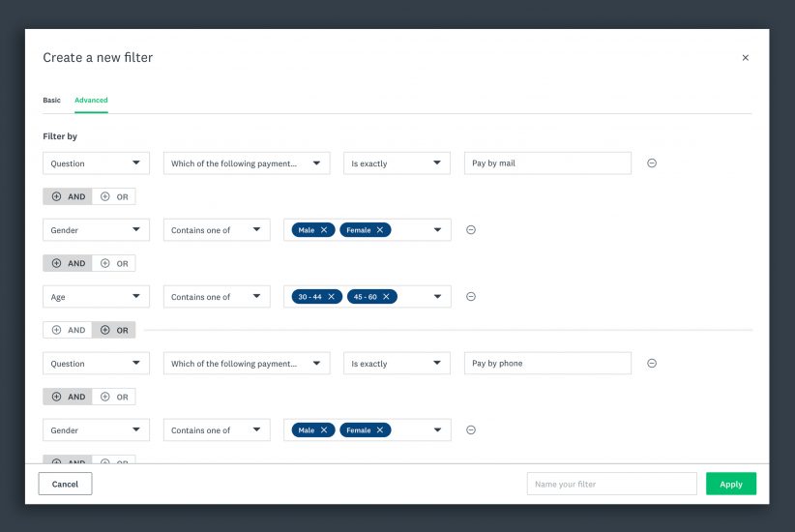Image resolution: width=795 pixels, height=532 pixels.
Task: Delete Female tag in Gender row under Pay by phone
Action: (380, 430)
